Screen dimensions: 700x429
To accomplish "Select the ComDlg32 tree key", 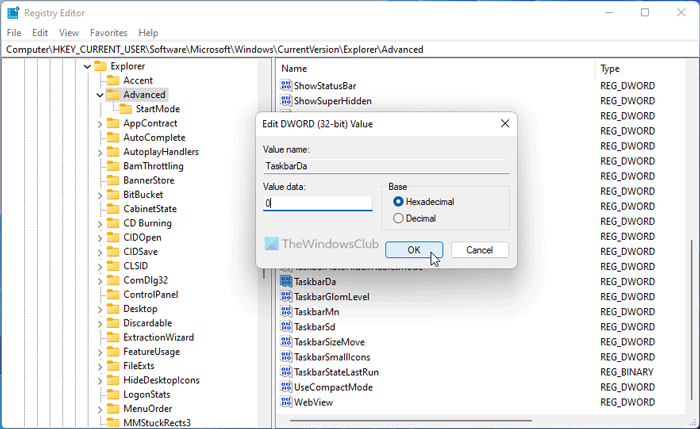I will (146, 280).
